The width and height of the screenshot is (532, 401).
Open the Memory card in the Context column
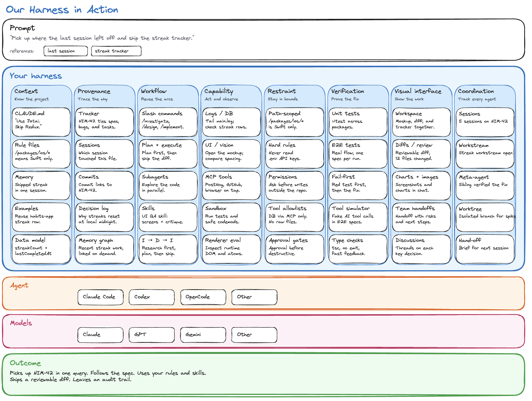coord(41,186)
